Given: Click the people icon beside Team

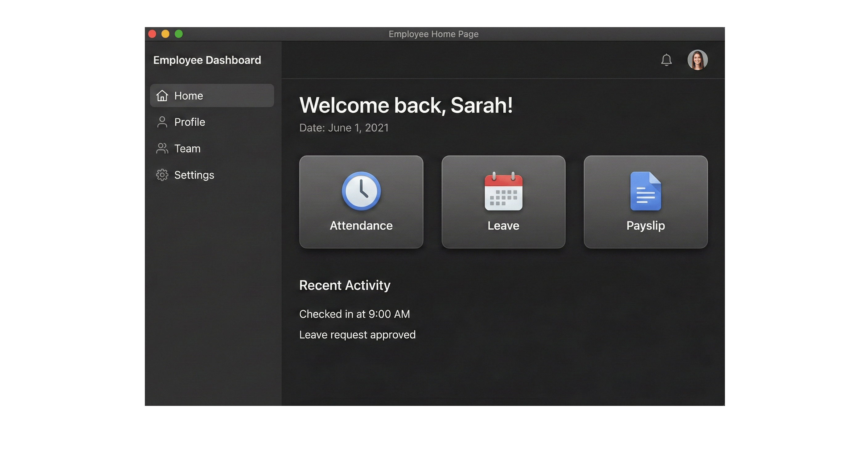Looking at the screenshot, I should (162, 148).
